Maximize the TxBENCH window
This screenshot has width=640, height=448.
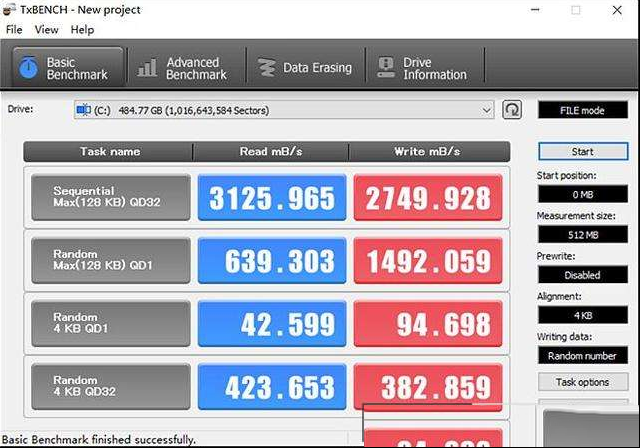tap(576, 10)
